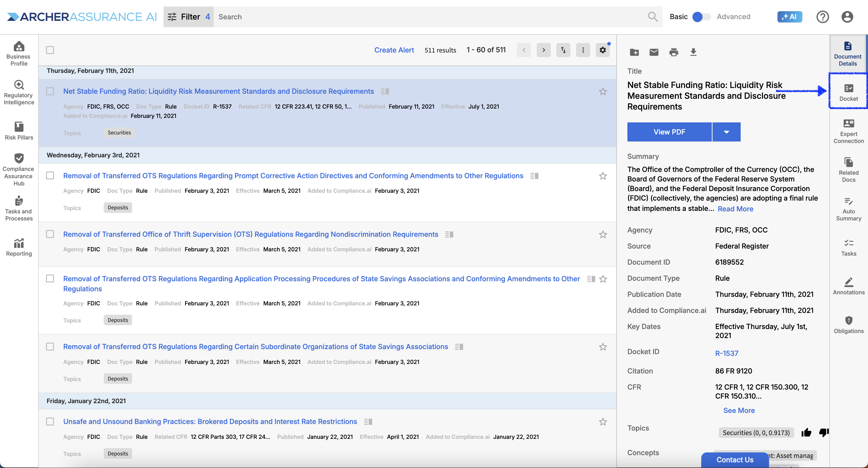The height and width of the screenshot is (468, 868).
Task: Open the Net Stable Funding Ratio result title
Action: coord(218,91)
